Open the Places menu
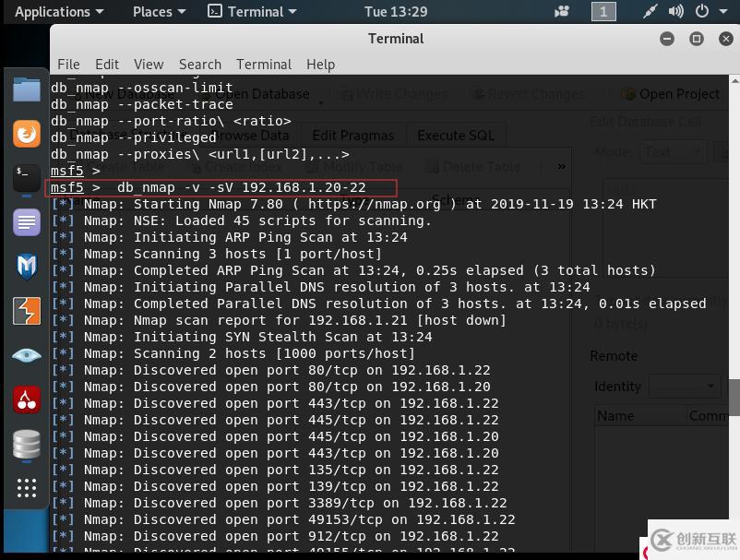740x560 pixels. pyautogui.click(x=159, y=12)
